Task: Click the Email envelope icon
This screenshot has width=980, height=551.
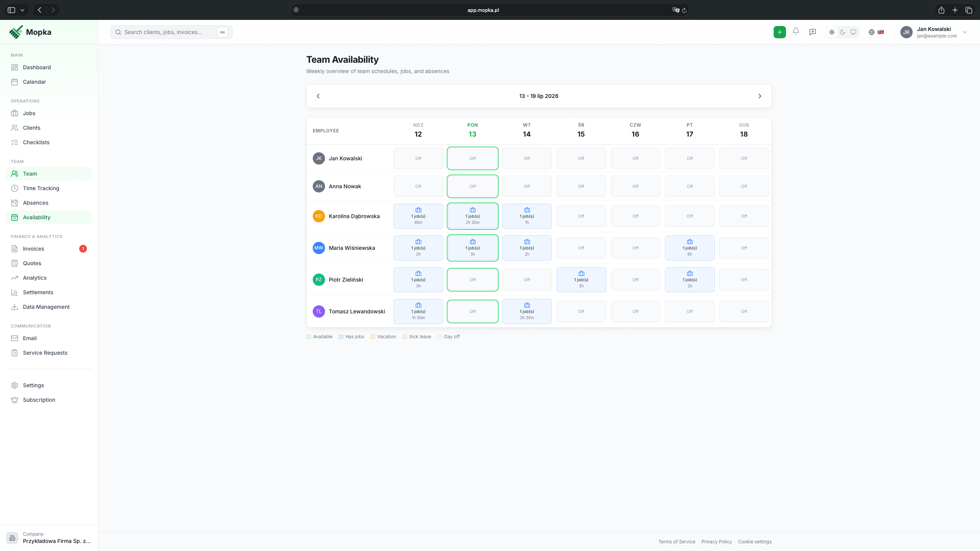Action: tap(15, 338)
